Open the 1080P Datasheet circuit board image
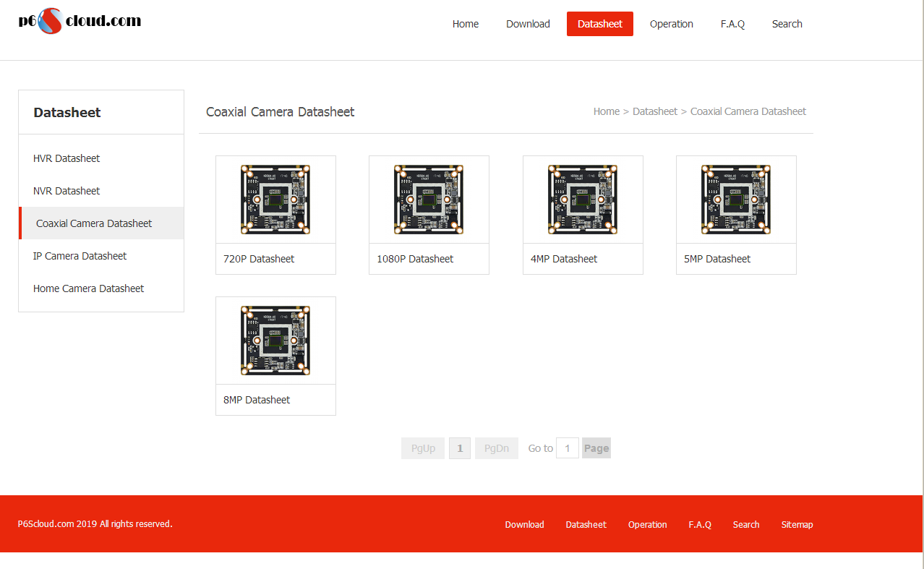This screenshot has width=924, height=569. coord(429,200)
